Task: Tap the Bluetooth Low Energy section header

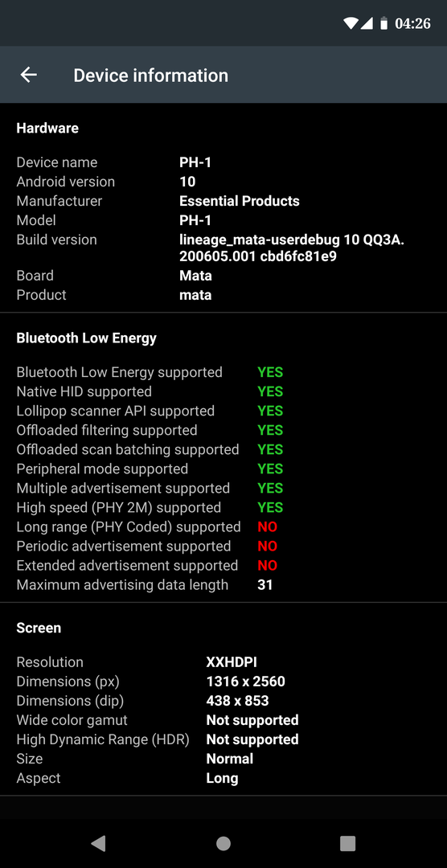Action: coord(86,338)
